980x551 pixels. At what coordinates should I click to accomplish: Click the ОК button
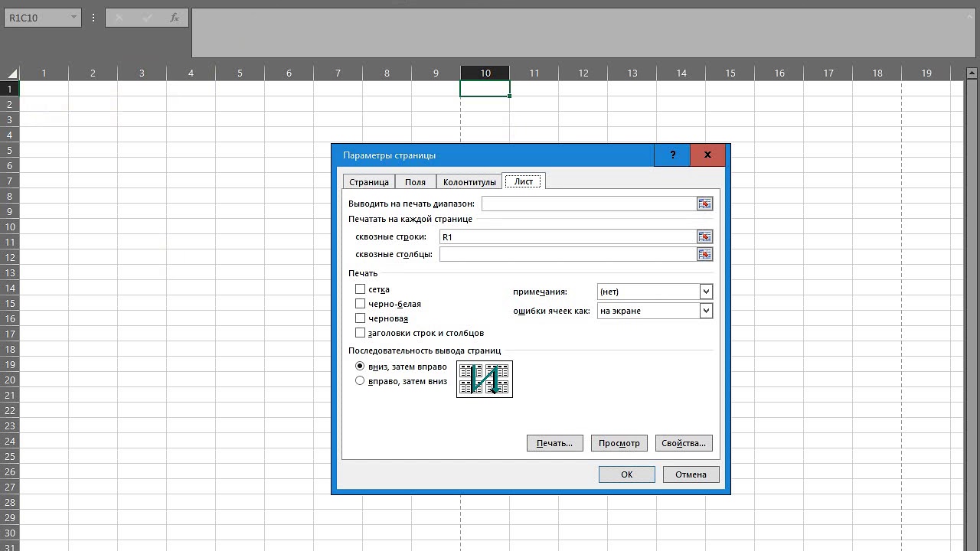[627, 474]
